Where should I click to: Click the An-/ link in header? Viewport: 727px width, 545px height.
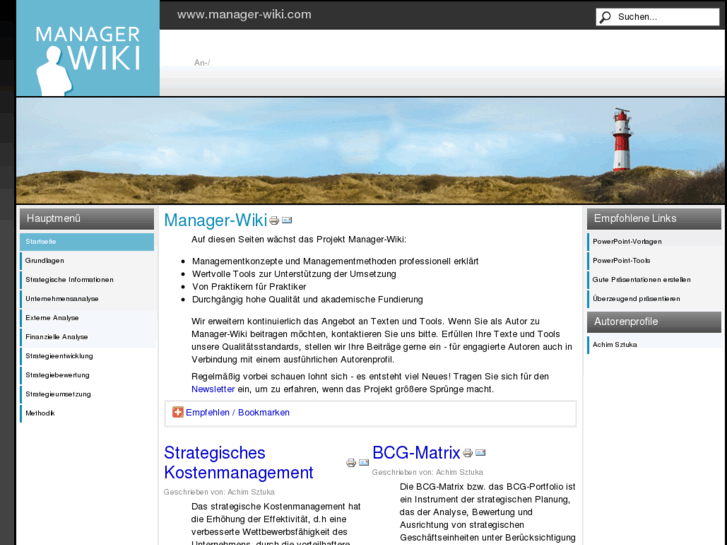202,63
